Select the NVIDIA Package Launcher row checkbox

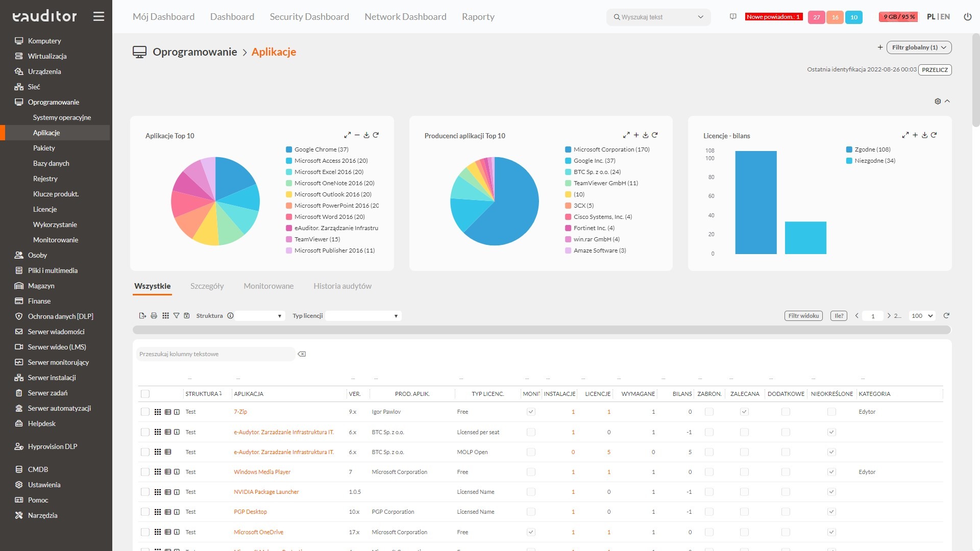point(145,492)
